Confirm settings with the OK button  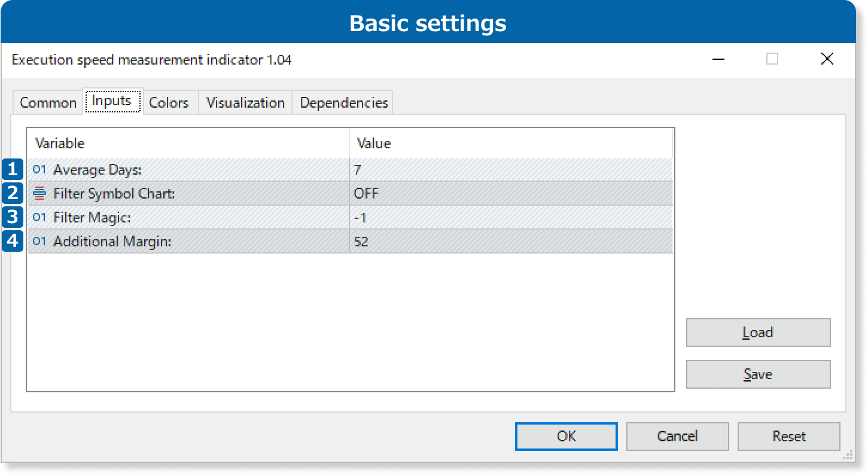coord(566,437)
